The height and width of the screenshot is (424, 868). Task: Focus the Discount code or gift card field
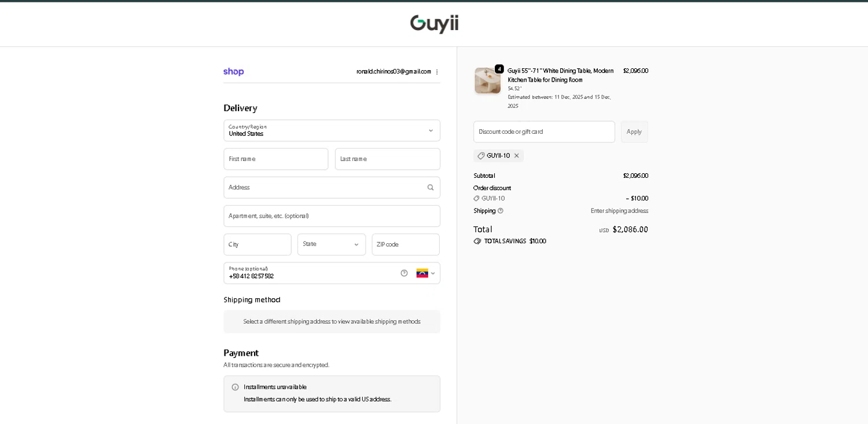click(x=544, y=132)
